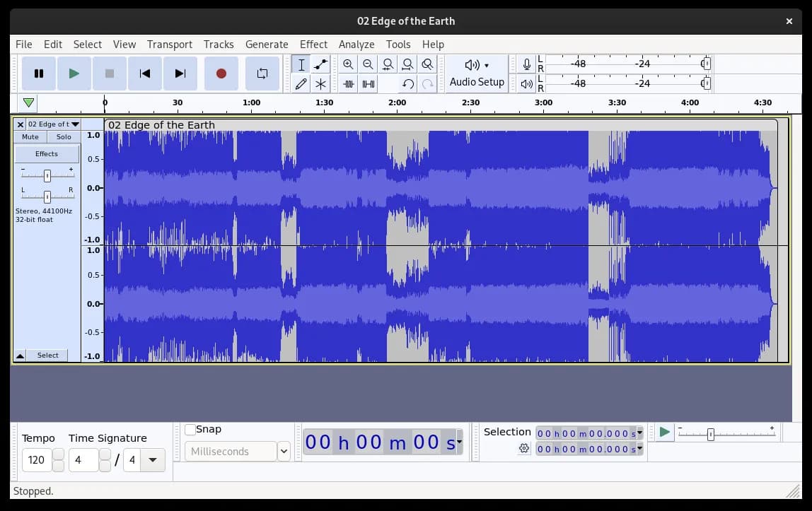Open the Effect menu
The width and height of the screenshot is (812, 511).
tap(313, 44)
